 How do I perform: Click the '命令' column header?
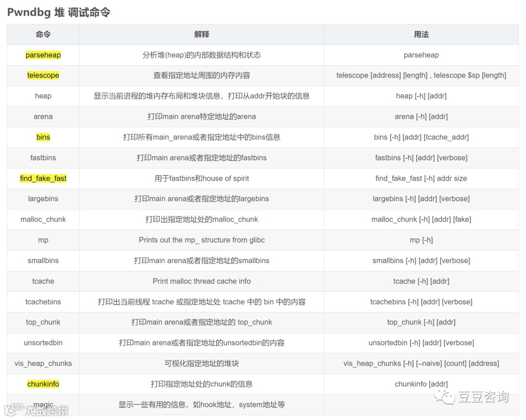click(43, 34)
